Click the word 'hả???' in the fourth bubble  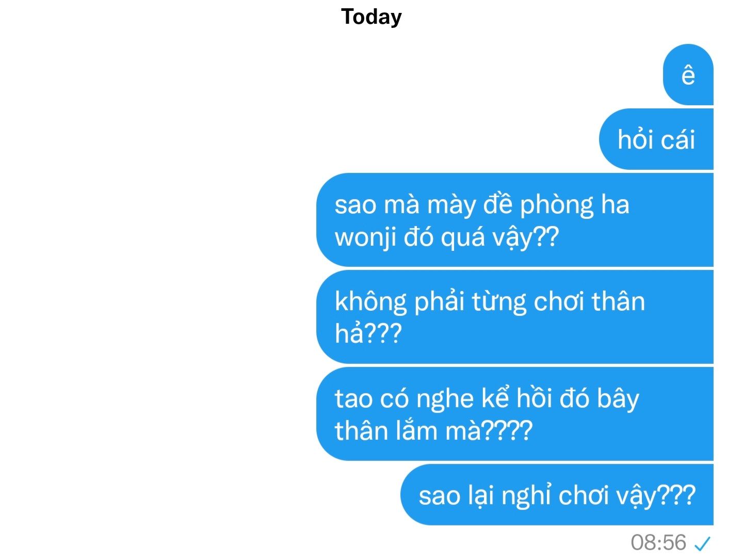368,333
